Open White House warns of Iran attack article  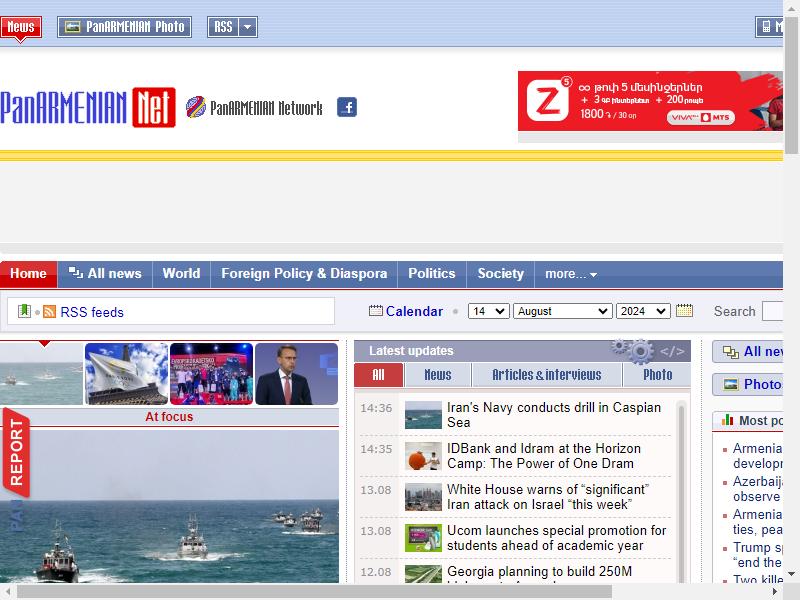point(548,496)
